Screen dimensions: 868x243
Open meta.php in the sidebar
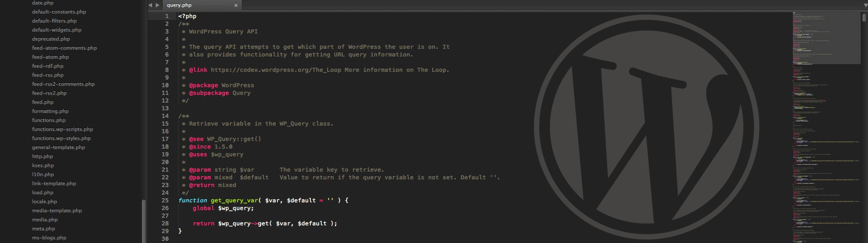43,229
